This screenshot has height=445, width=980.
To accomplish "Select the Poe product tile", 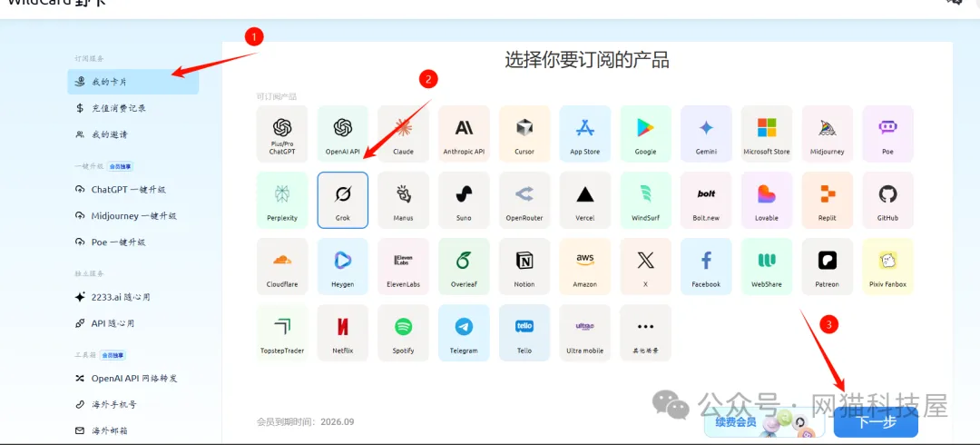I will pyautogui.click(x=888, y=133).
